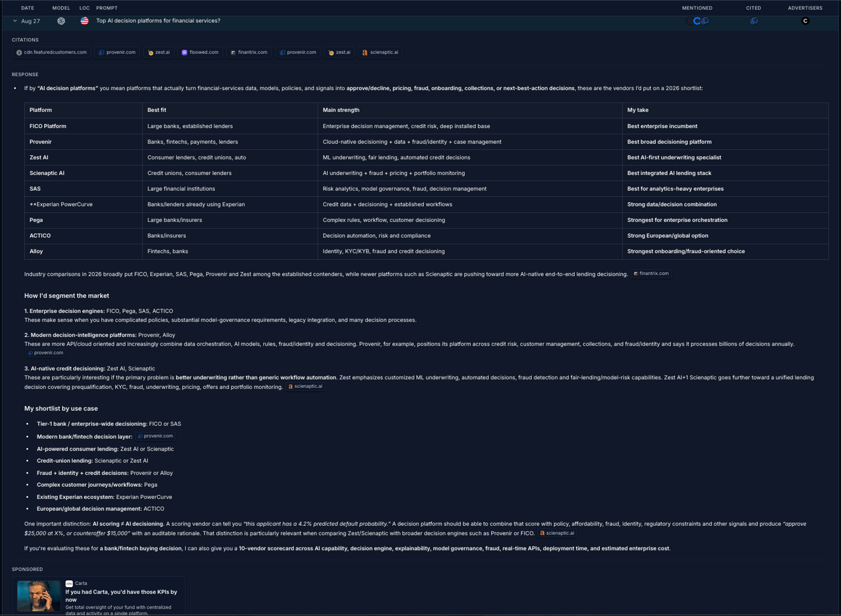841x616 pixels.
Task: Click the 'Scienaptic AI' table cell
Action: pos(83,173)
